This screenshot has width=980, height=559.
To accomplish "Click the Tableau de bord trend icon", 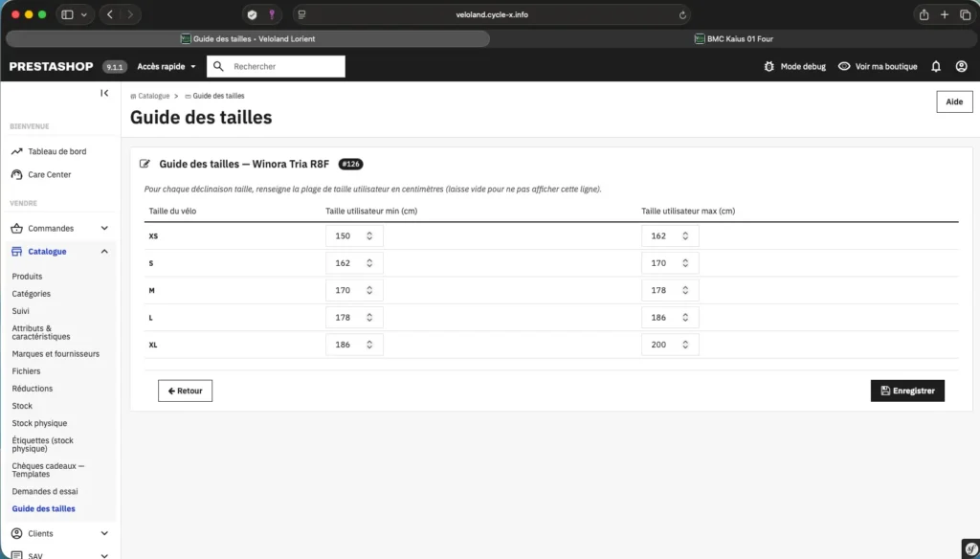I will coord(17,151).
